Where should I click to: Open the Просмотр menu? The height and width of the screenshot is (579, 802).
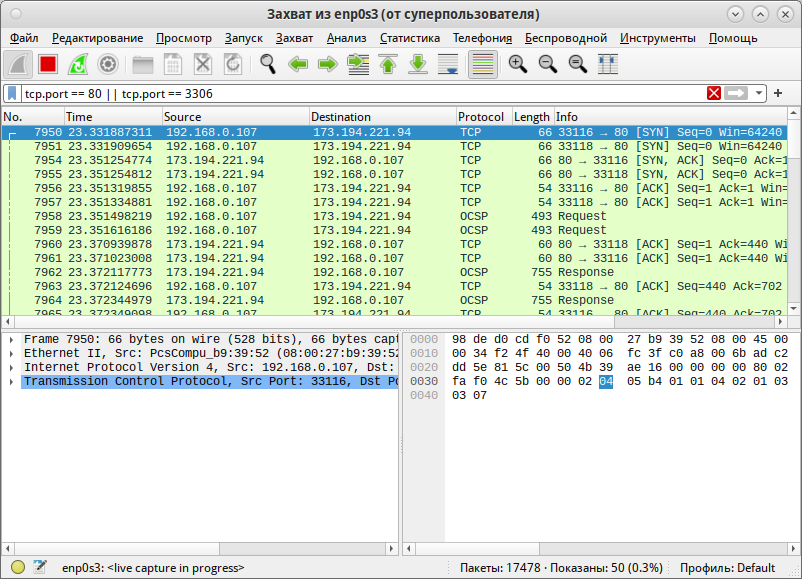(x=184, y=38)
